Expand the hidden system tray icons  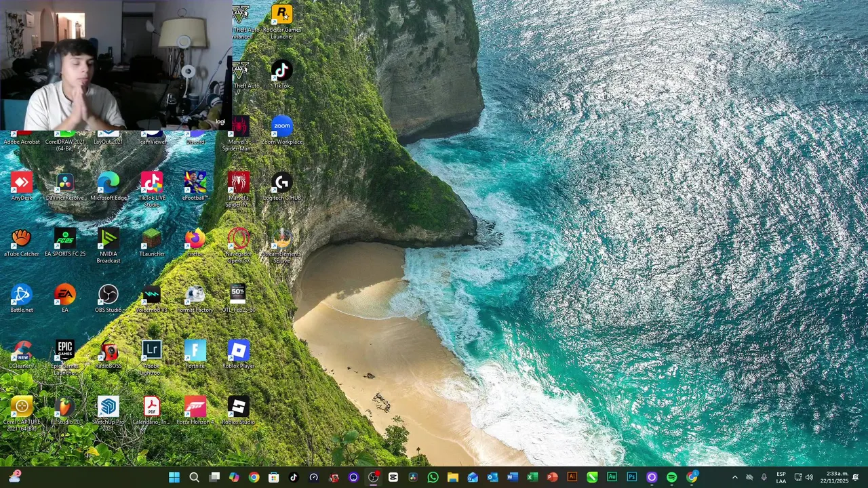pos(734,477)
